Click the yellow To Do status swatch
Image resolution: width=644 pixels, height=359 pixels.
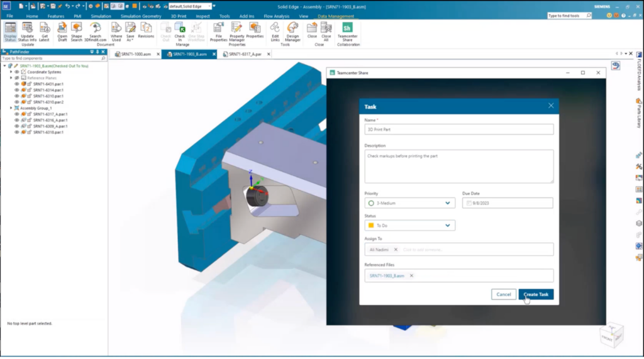pyautogui.click(x=371, y=225)
